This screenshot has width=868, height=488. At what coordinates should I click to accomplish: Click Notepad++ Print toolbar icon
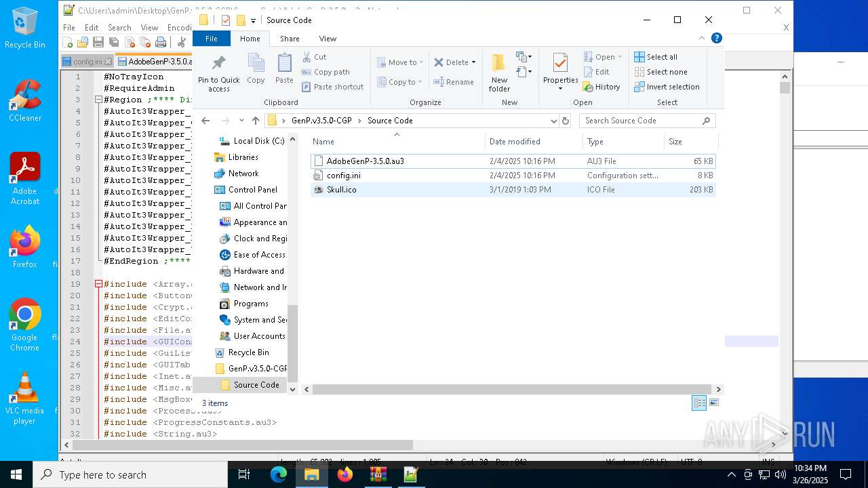pyautogui.click(x=161, y=43)
